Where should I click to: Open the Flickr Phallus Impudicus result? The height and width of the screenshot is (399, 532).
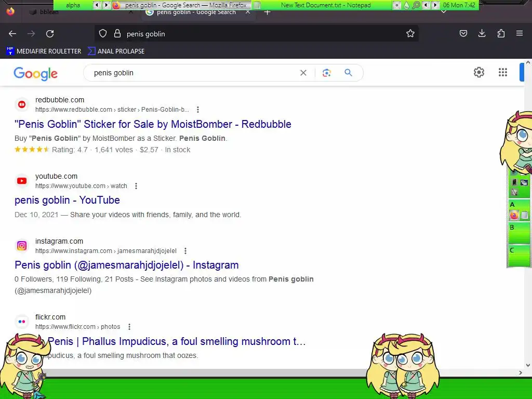pyautogui.click(x=177, y=341)
